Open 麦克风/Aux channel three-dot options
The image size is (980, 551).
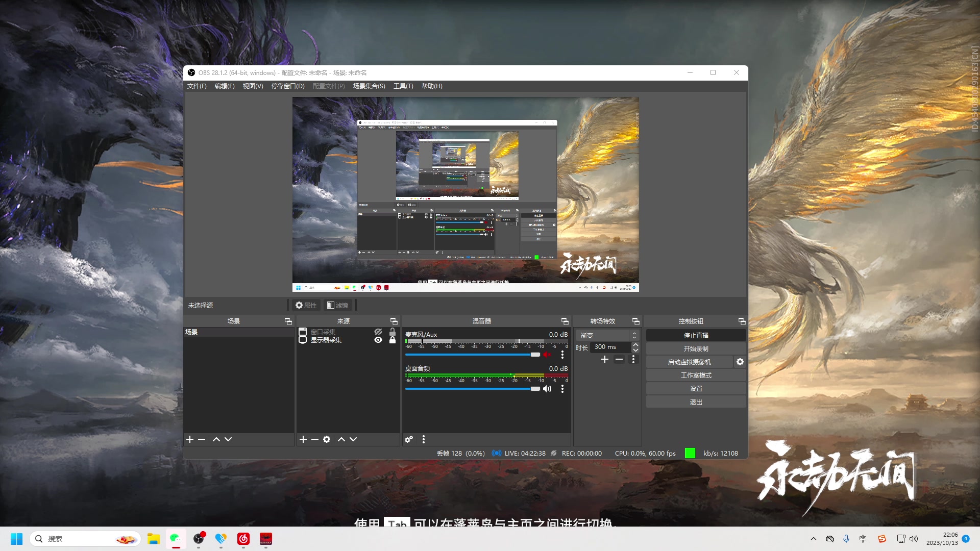click(x=562, y=355)
